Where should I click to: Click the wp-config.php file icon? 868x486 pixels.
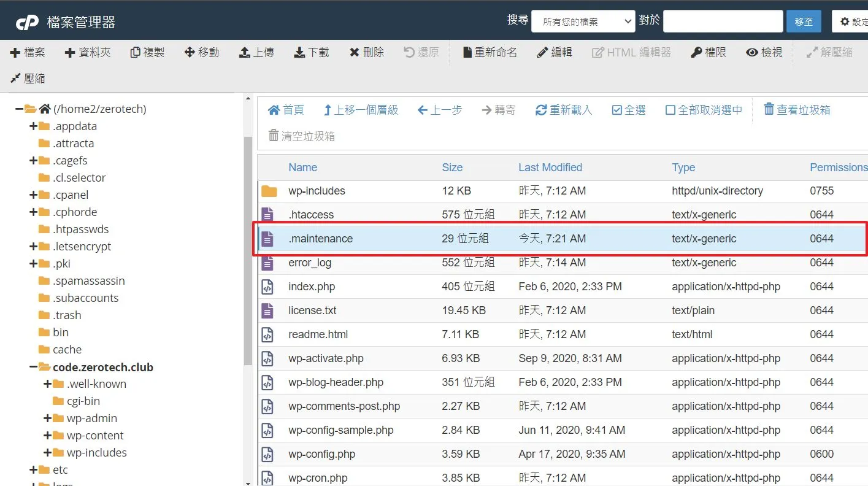[267, 454]
